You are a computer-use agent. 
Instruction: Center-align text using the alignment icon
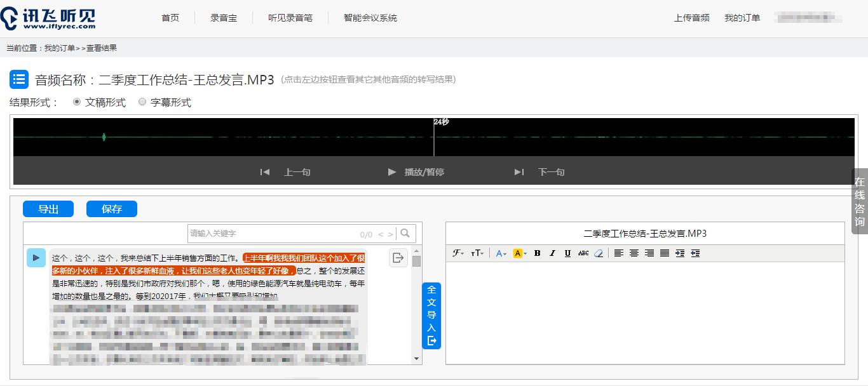tap(634, 253)
